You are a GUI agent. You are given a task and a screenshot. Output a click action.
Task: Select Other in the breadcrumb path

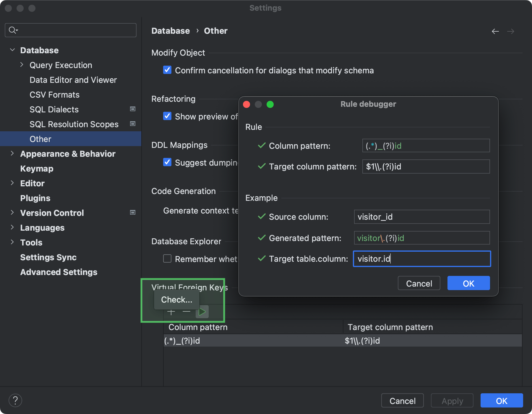[x=216, y=31]
